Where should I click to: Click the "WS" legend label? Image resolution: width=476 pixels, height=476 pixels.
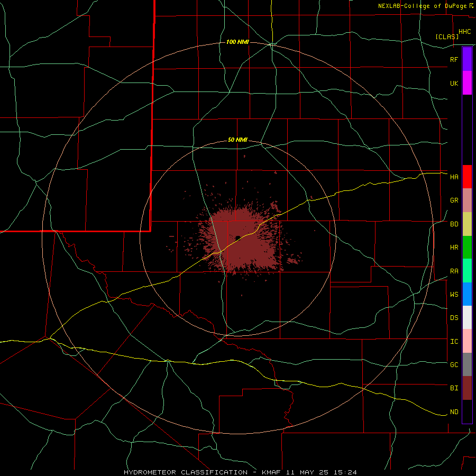click(454, 295)
